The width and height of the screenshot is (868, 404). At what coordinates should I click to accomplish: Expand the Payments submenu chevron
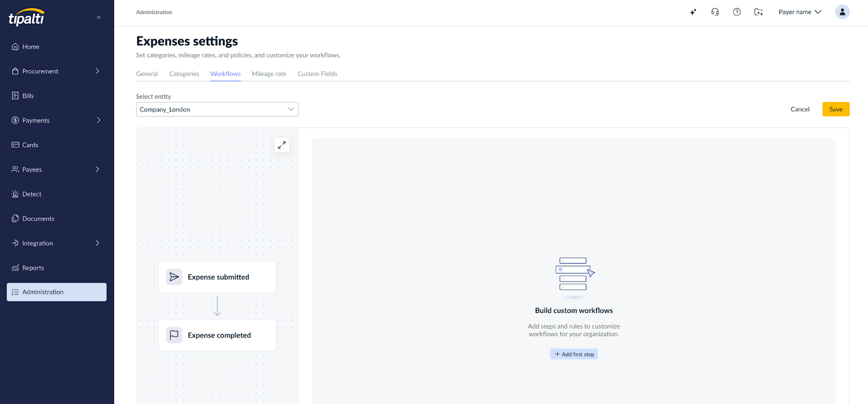click(x=98, y=120)
